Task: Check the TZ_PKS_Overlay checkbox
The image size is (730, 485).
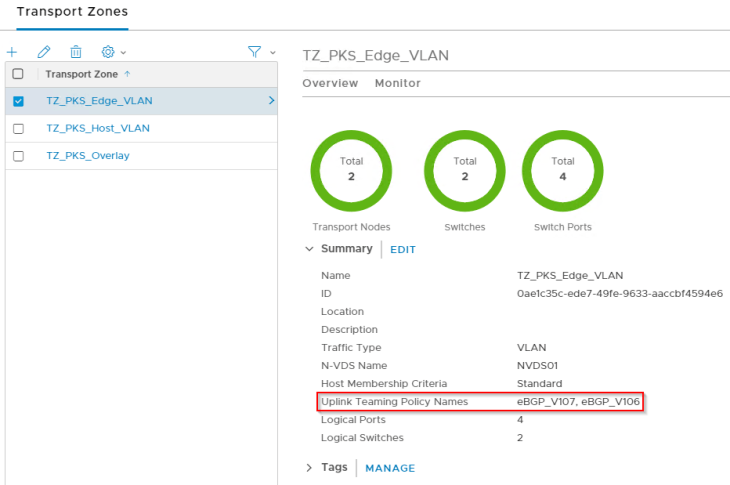Action: [18, 156]
